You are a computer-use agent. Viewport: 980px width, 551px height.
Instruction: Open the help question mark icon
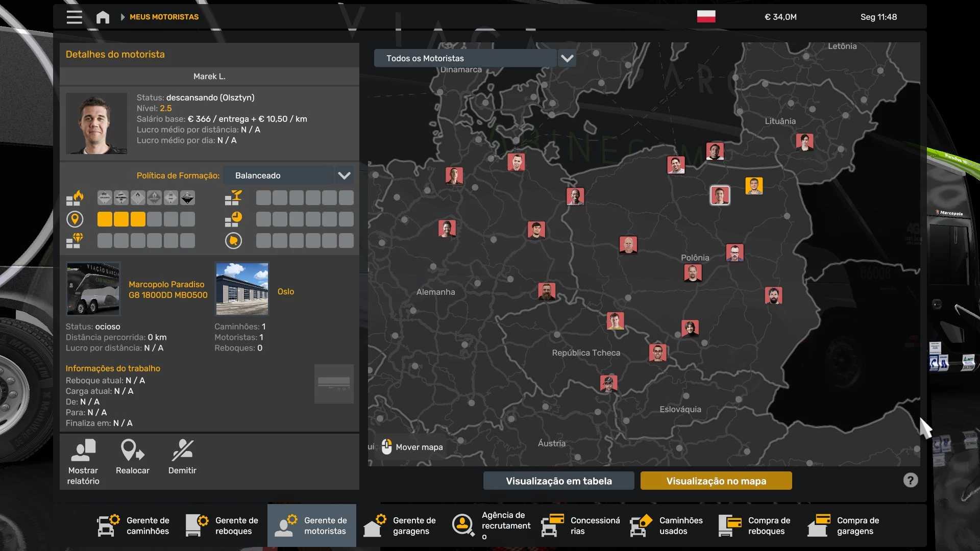[x=910, y=480]
